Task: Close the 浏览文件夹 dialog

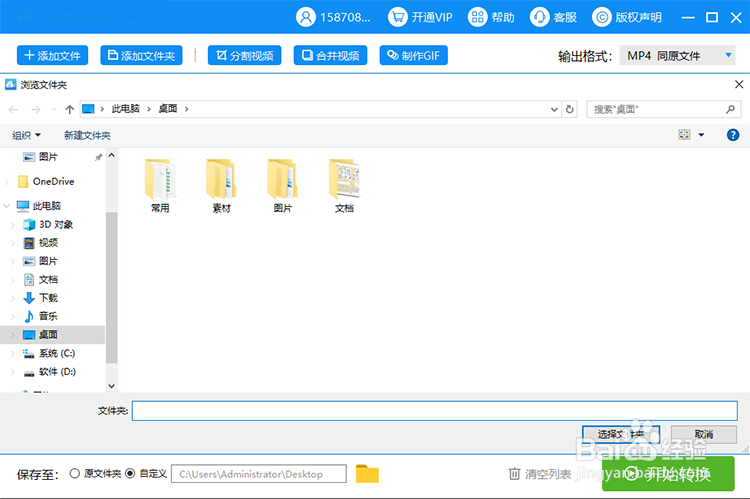Action: (x=739, y=85)
